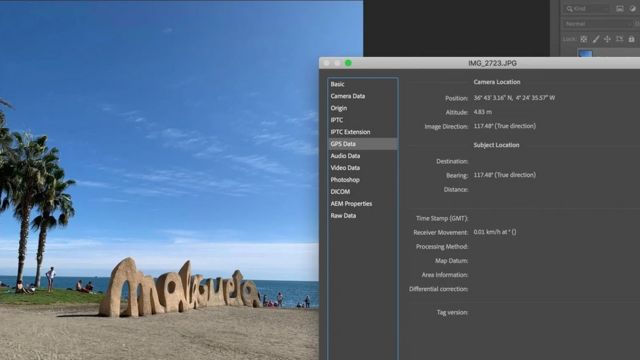This screenshot has width=640, height=360.
Task: Open the layer Kind filter dropdown
Action: (x=587, y=9)
